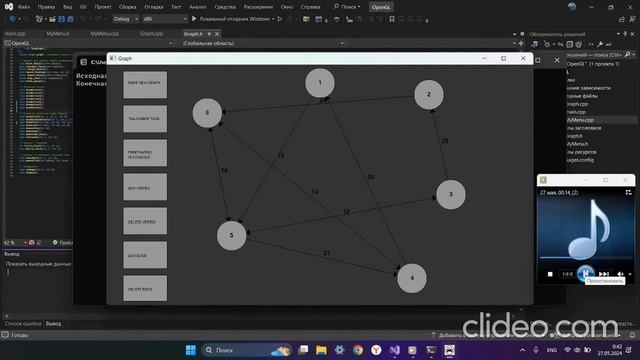Click the bookmark toolbar icon

[392, 19]
